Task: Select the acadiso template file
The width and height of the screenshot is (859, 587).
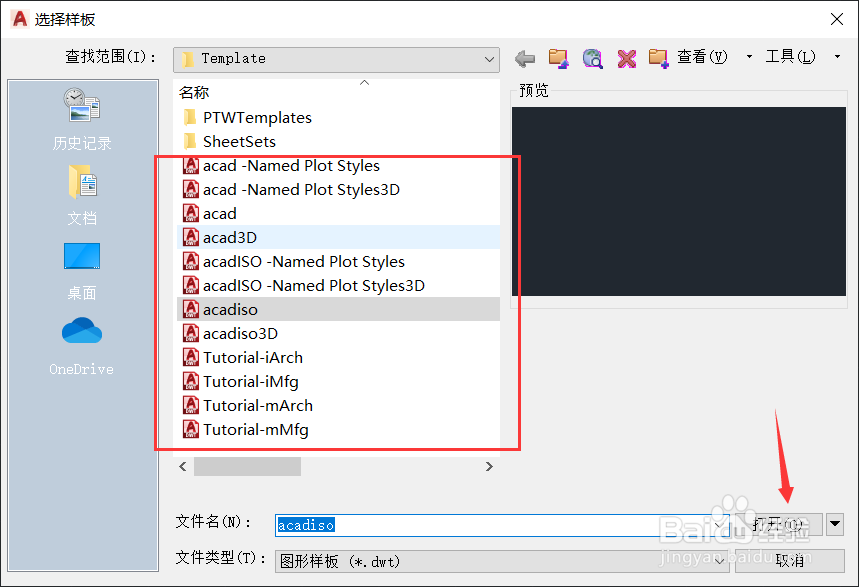Action: coord(339,310)
